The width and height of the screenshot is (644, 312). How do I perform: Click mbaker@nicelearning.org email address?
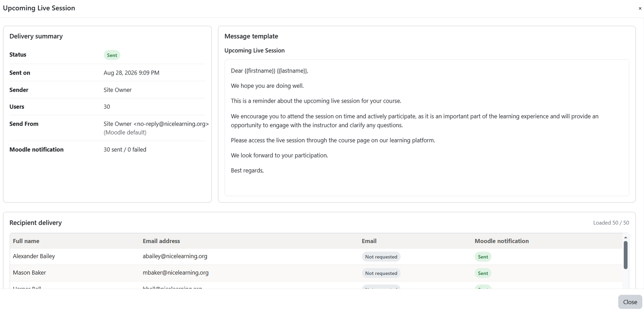[175, 273]
